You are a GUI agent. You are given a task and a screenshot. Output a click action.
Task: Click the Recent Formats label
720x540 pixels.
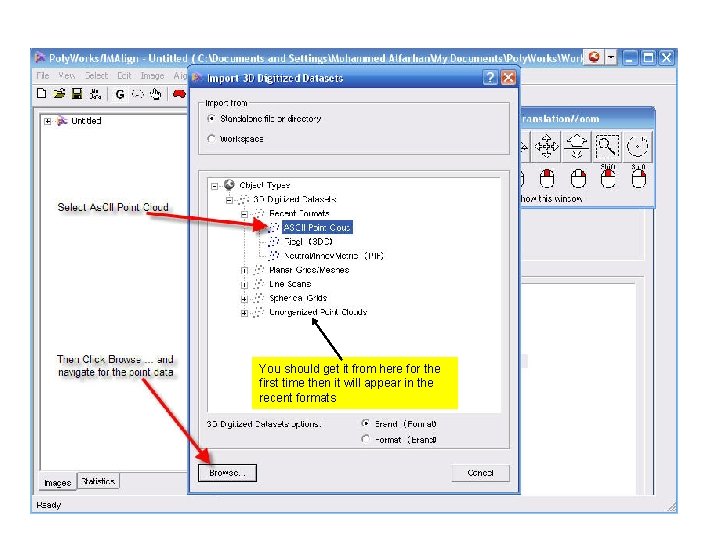point(299,213)
